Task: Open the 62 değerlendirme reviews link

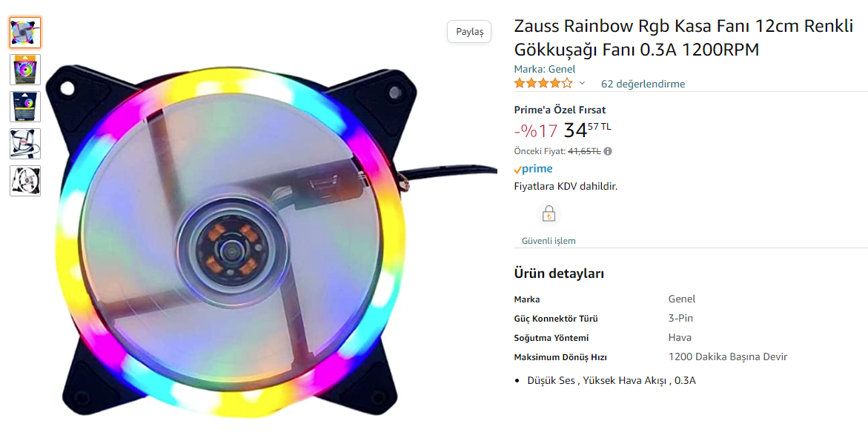Action: click(x=643, y=84)
